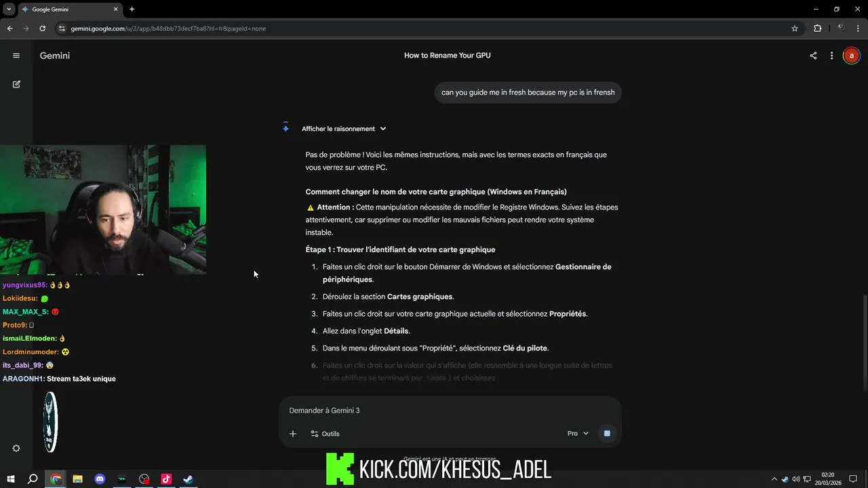Click the Cartes graphiques bold text
This screenshot has height=488, width=868.
420,297
